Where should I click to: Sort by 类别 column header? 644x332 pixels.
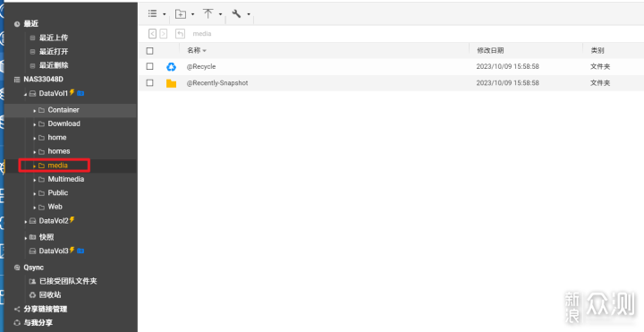[x=597, y=50]
